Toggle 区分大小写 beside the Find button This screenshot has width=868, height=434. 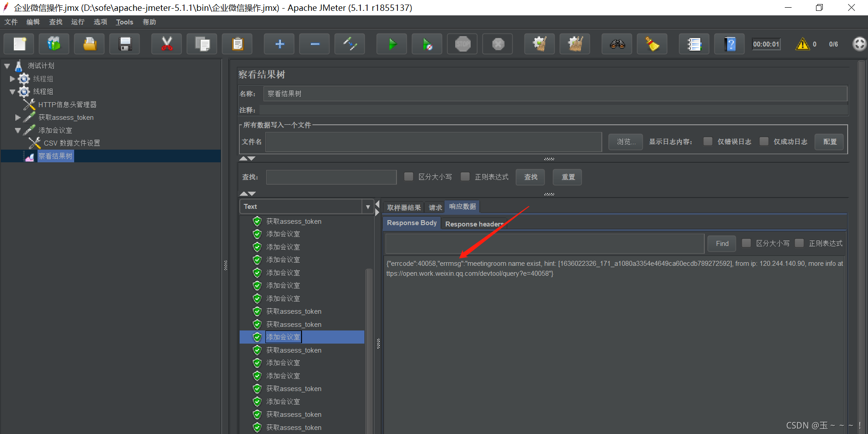(746, 243)
